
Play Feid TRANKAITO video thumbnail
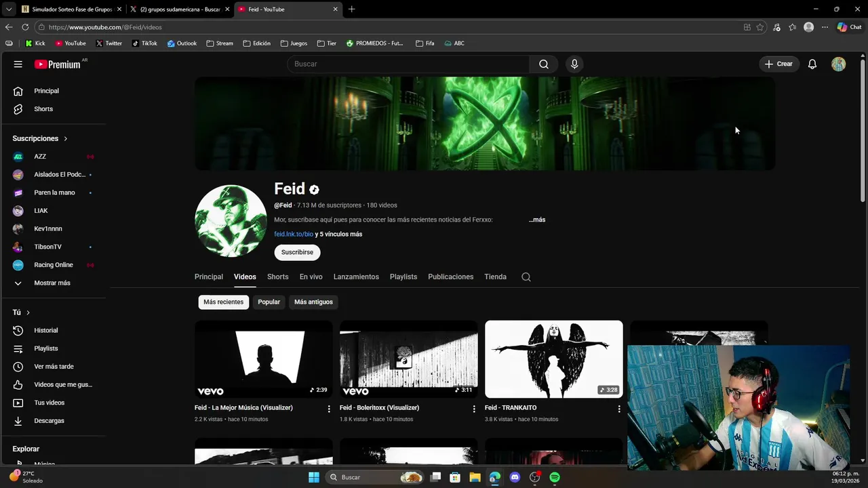[x=554, y=359]
